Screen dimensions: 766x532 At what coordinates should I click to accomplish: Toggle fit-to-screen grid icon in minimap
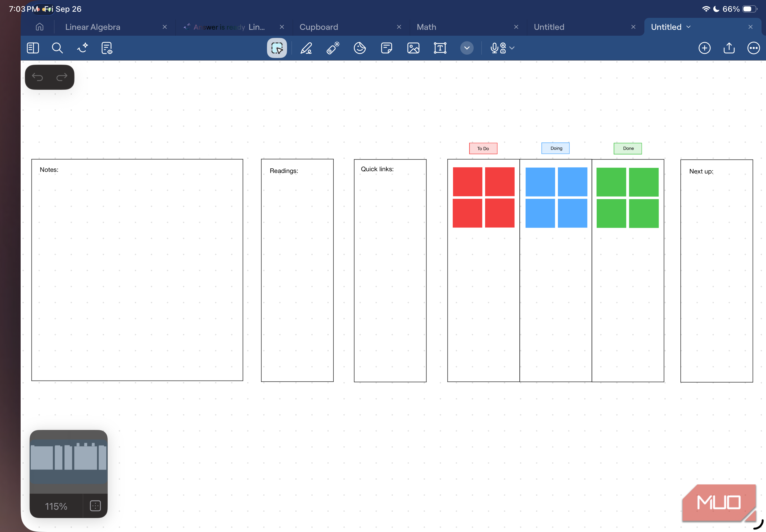point(95,506)
